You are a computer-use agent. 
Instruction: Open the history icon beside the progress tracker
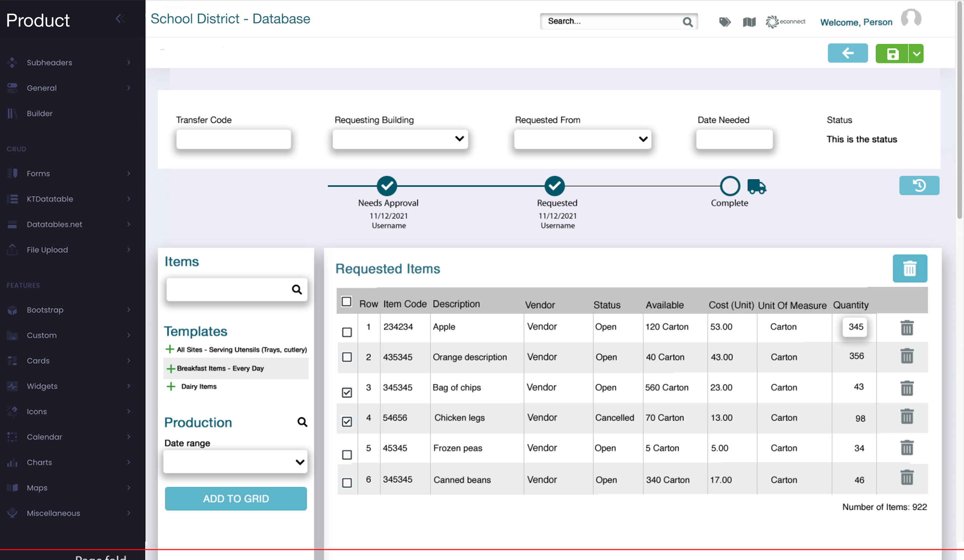coord(919,185)
